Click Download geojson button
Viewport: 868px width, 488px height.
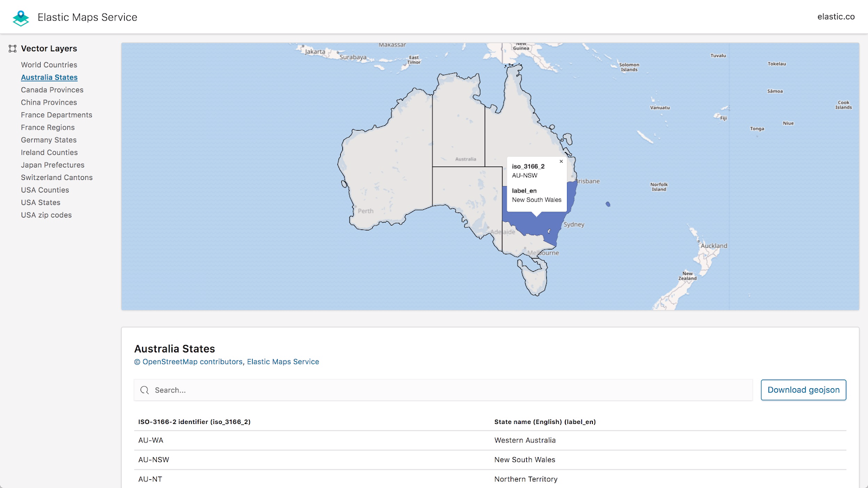(803, 390)
